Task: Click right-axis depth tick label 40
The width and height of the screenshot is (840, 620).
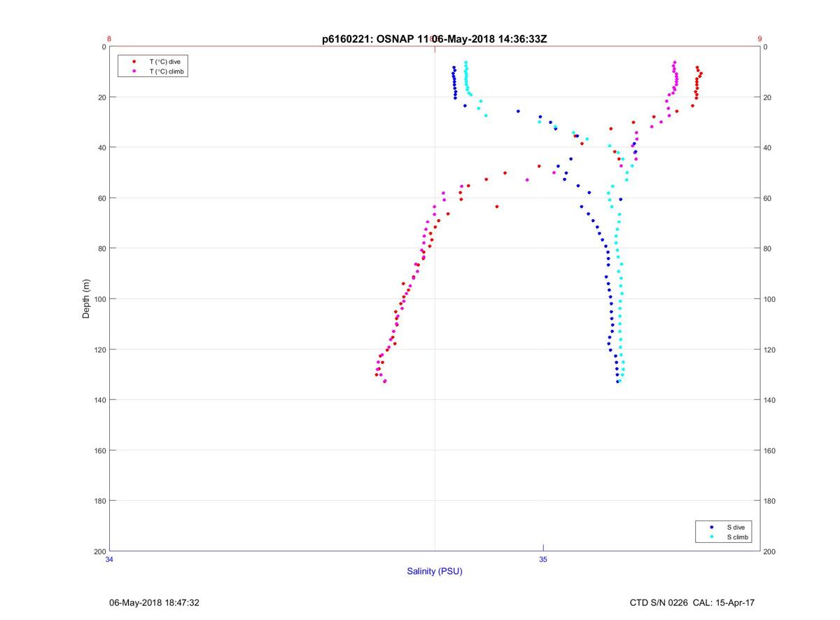Action: pos(768,148)
